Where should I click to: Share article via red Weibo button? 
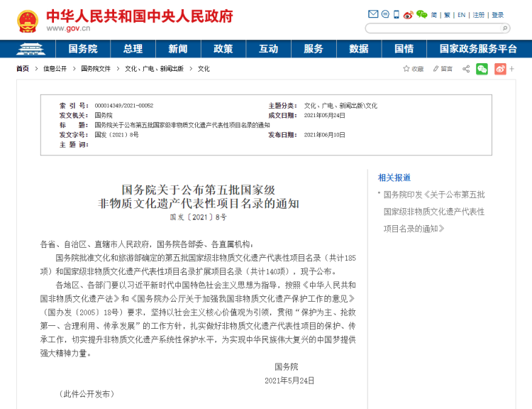click(500, 69)
